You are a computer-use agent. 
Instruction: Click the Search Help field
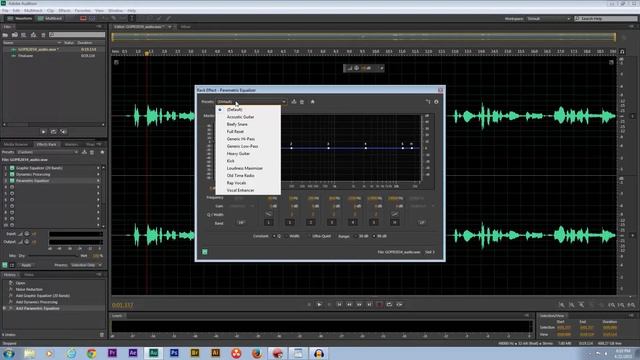(x=605, y=19)
